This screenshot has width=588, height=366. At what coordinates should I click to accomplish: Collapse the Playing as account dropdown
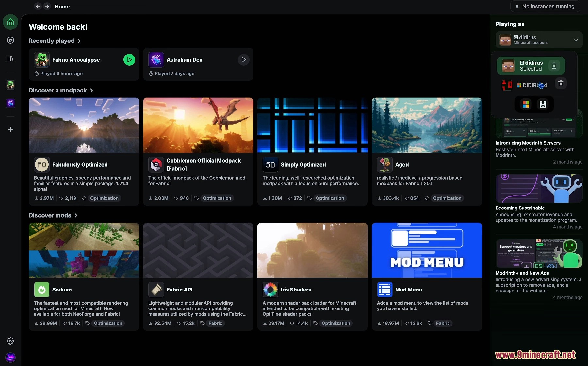[539, 40]
